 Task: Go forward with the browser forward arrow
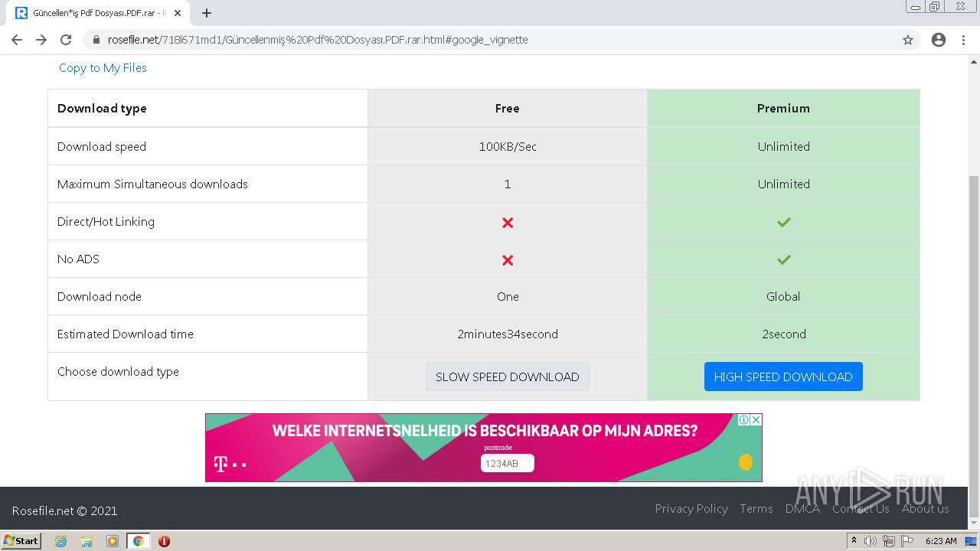point(41,40)
